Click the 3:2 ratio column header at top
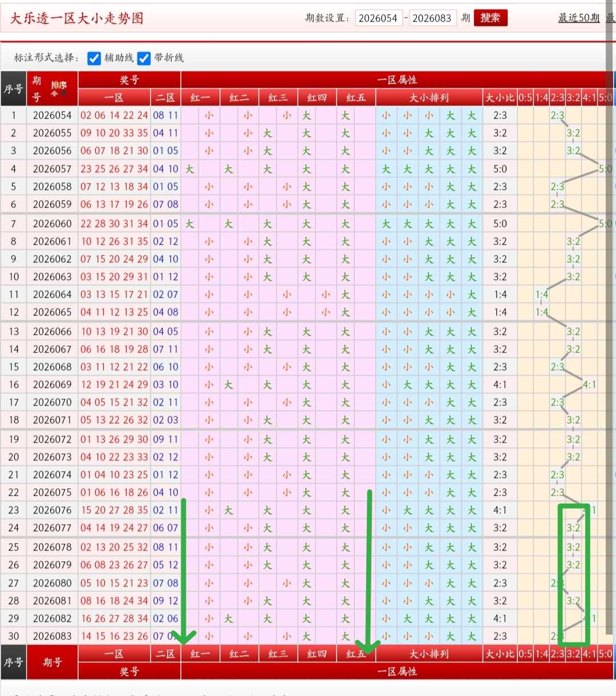This screenshot has width=616, height=696. [x=573, y=98]
